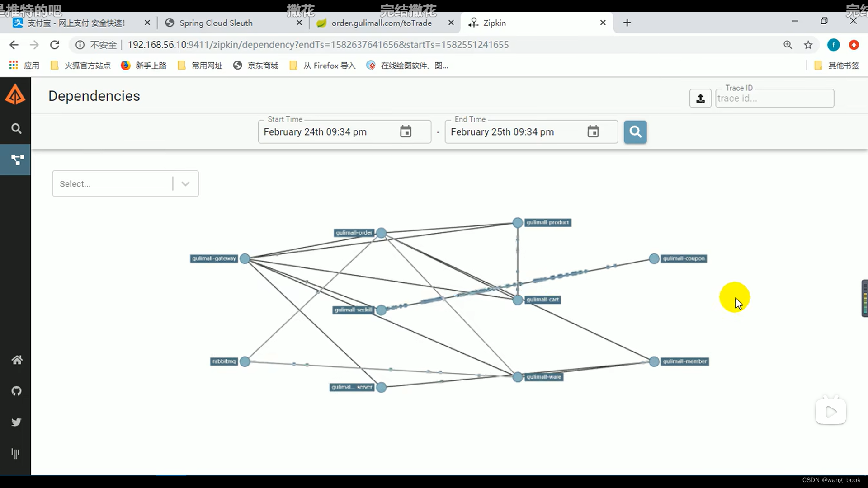This screenshot has height=488, width=868.
Task: Click the video play overlay button
Action: point(831,411)
